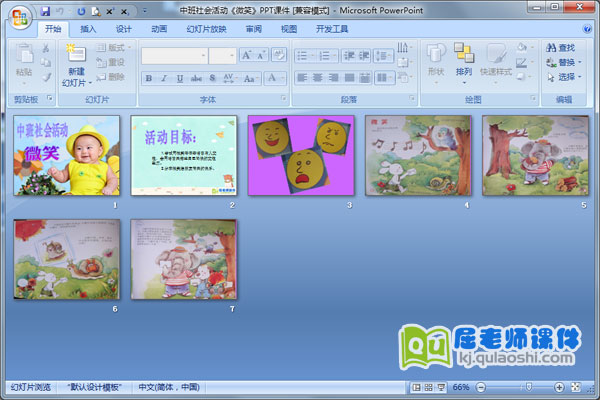Center align text
The height and width of the screenshot is (400, 600).
coord(318,78)
